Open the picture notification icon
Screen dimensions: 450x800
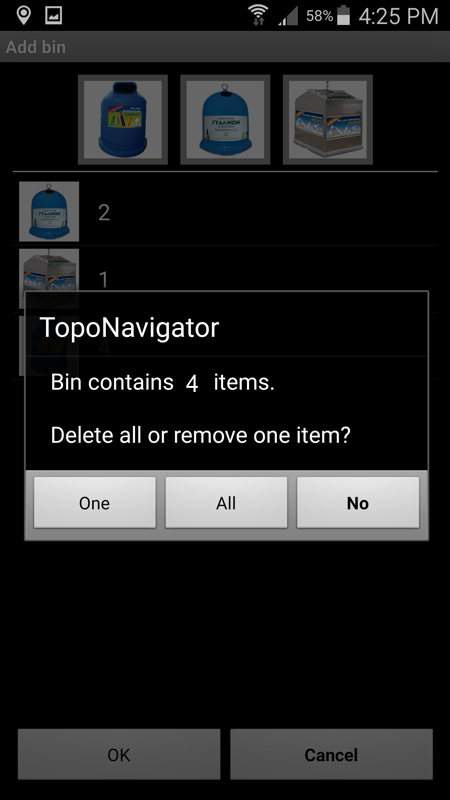54,15
